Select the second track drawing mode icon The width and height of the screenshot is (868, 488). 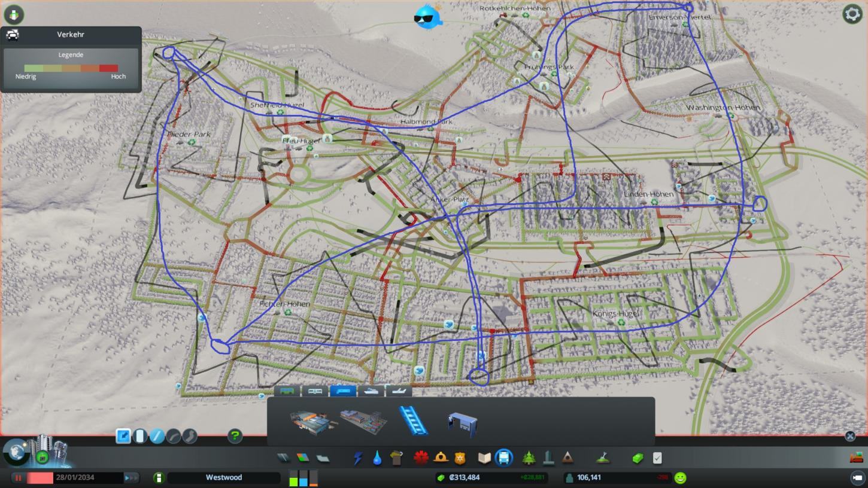click(140, 436)
